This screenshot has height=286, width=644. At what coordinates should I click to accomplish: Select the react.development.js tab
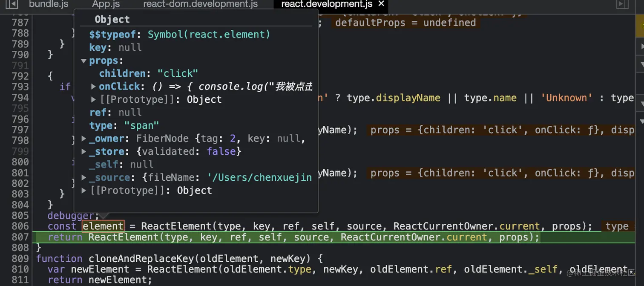(327, 4)
